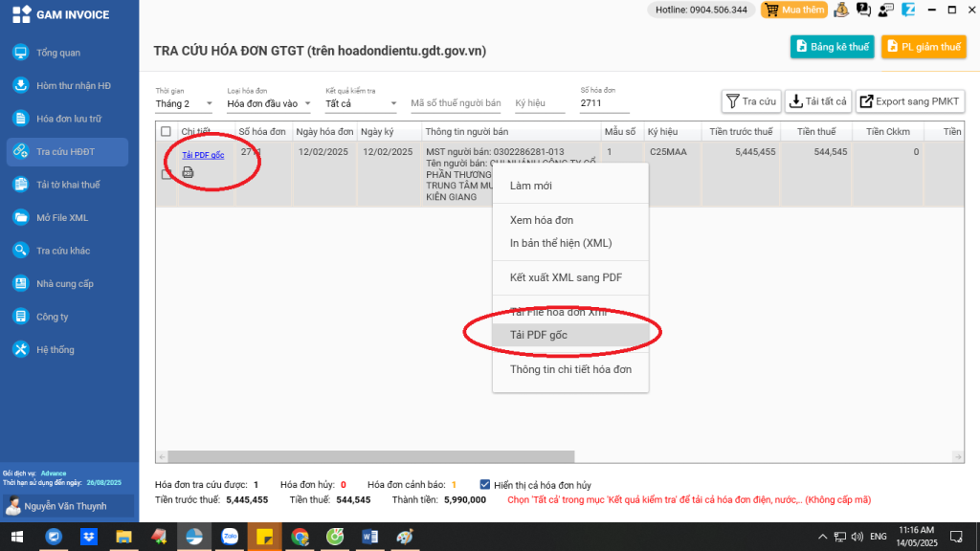Open the notification center icon
The image size is (980, 551).
point(956,537)
